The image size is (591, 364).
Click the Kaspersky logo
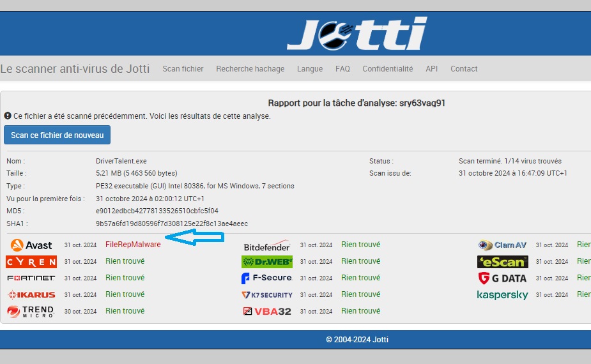[502, 294]
